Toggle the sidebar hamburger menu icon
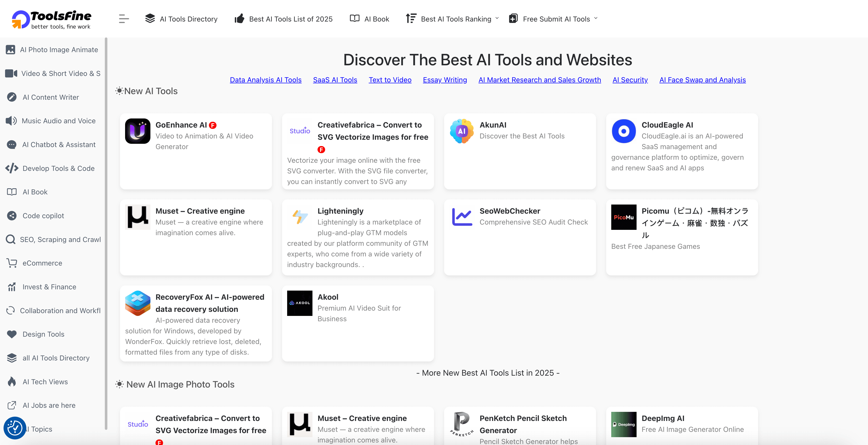 click(x=124, y=19)
